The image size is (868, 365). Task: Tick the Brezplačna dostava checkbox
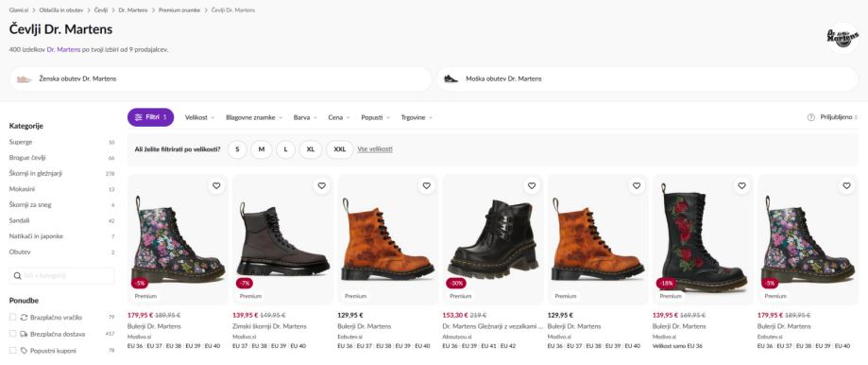click(x=12, y=334)
